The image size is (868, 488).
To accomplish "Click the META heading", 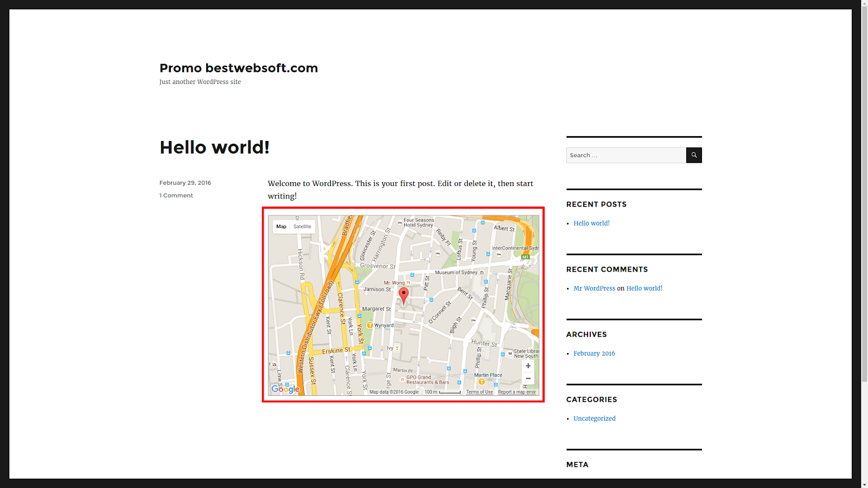I will click(x=577, y=465).
